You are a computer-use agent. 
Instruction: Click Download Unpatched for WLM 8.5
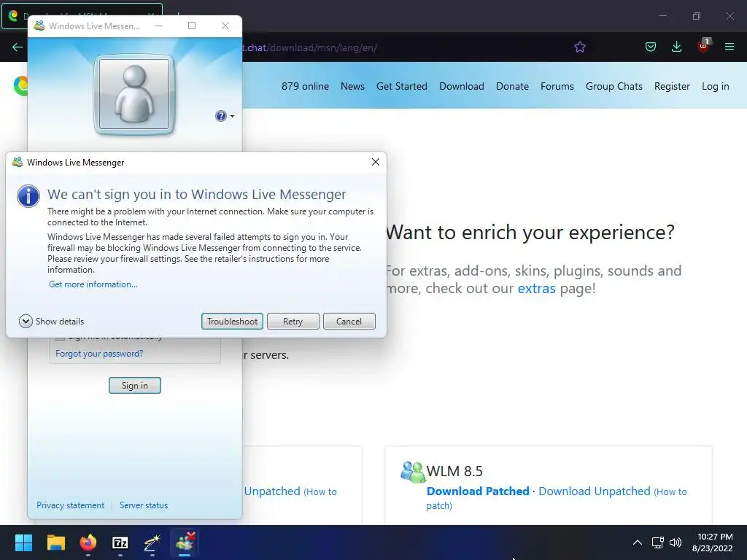(595, 491)
